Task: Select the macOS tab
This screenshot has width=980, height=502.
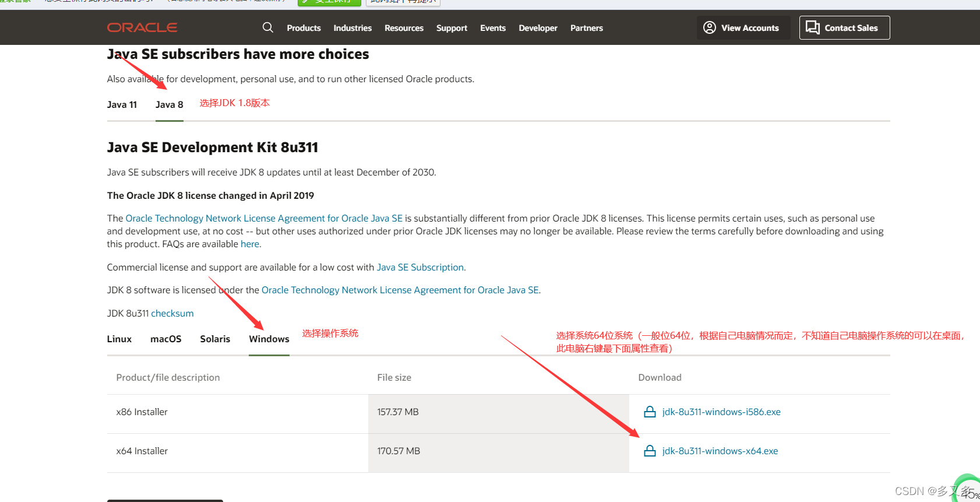Action: click(x=166, y=339)
